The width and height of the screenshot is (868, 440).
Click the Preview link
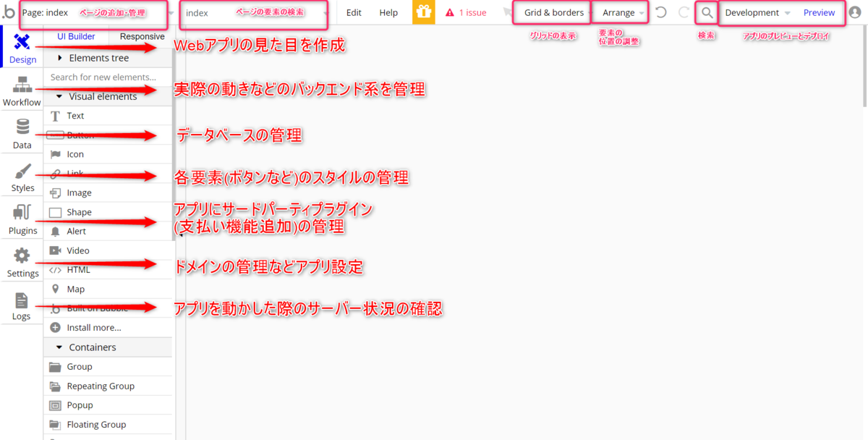click(x=819, y=12)
